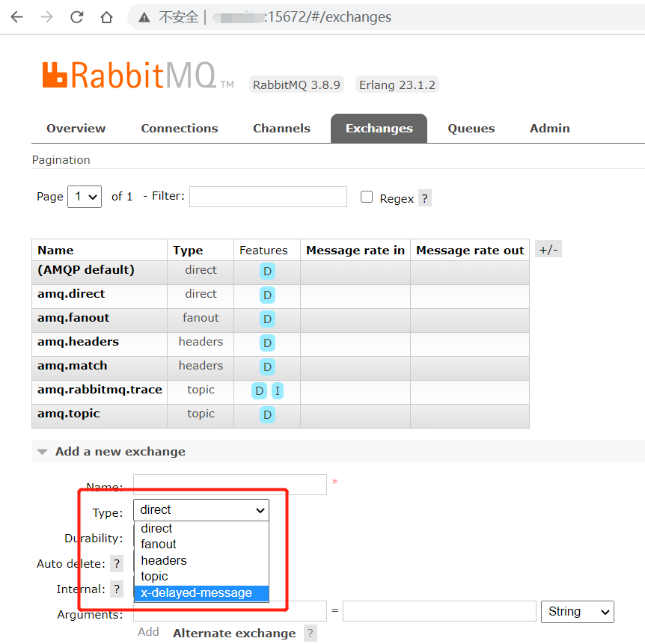Click the browser address bar
Image resolution: width=645 pixels, height=644 pixels.
click(387, 17)
